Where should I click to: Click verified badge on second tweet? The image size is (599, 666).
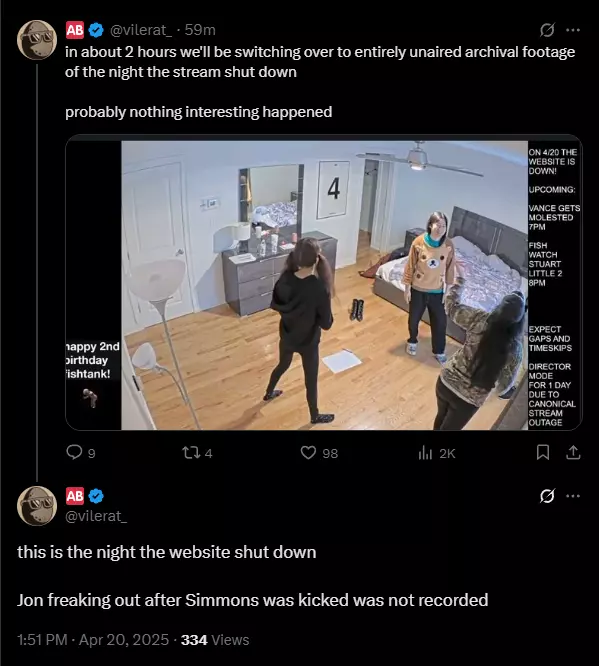pyautogui.click(x=96, y=496)
